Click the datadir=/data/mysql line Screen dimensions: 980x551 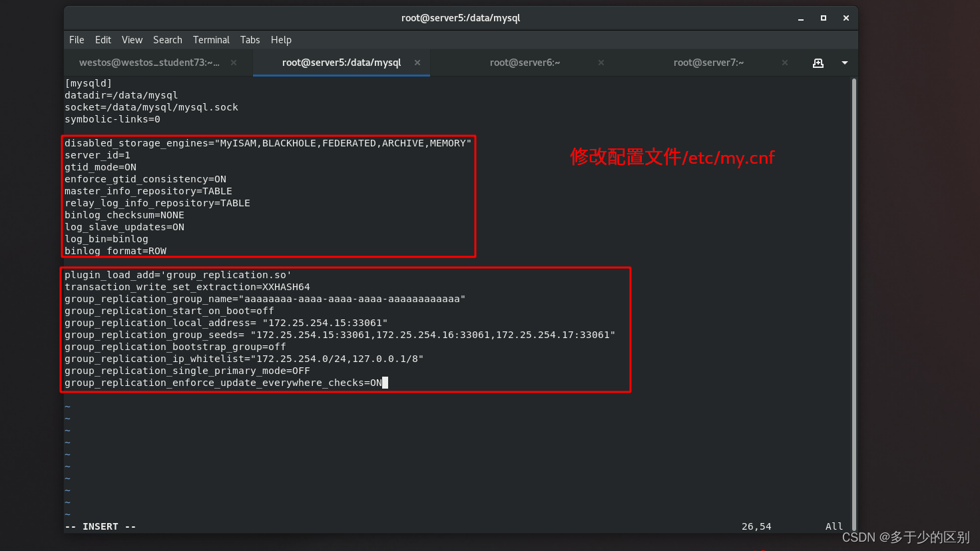121,95
